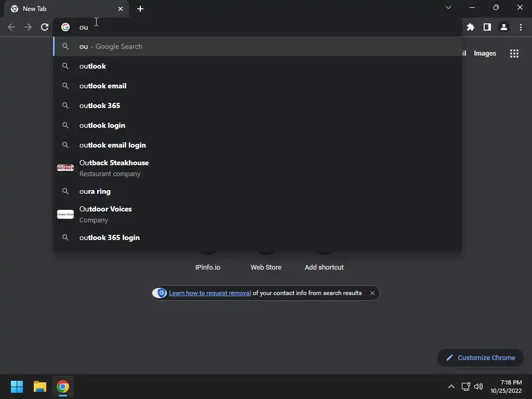Select the 'outlook login' suggestion
The image size is (532, 399).
click(x=258, y=125)
